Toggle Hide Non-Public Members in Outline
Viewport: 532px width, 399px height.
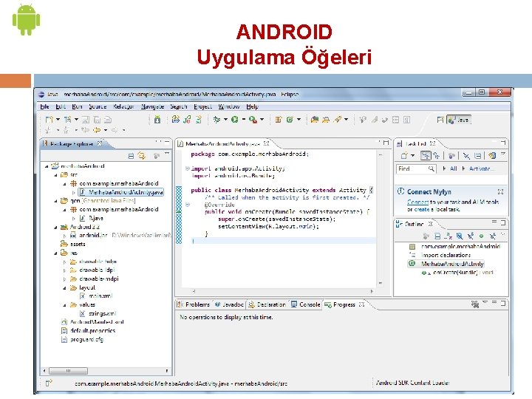[482, 236]
